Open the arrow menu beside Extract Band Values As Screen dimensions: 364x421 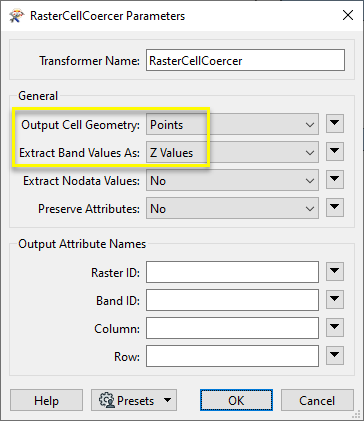coord(335,152)
